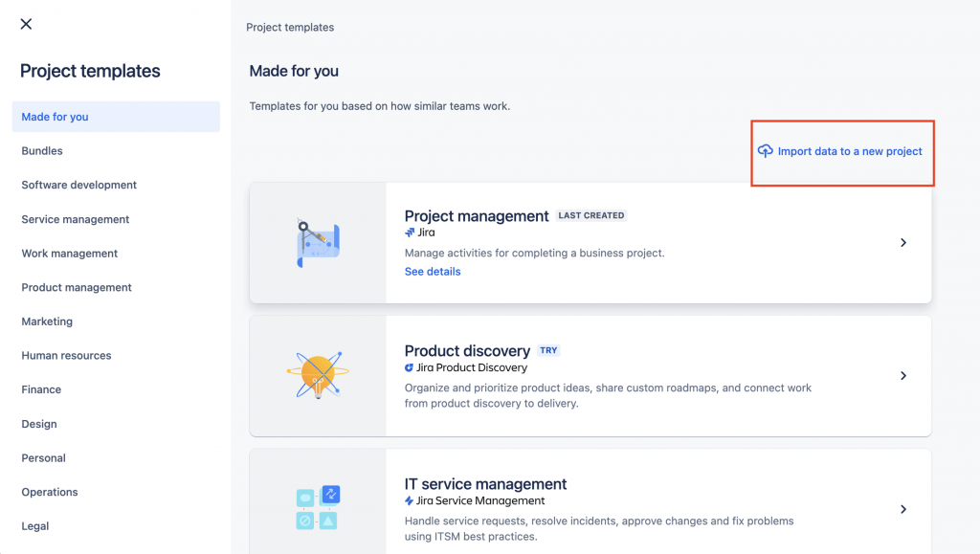980x554 pixels.
Task: Click 'Manage activities for completing a business project' text
Action: click(534, 253)
